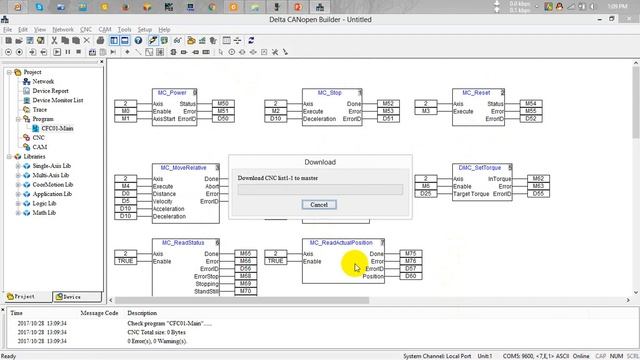Close the project tree panel
The height and width of the screenshot is (360, 640).
102,62
